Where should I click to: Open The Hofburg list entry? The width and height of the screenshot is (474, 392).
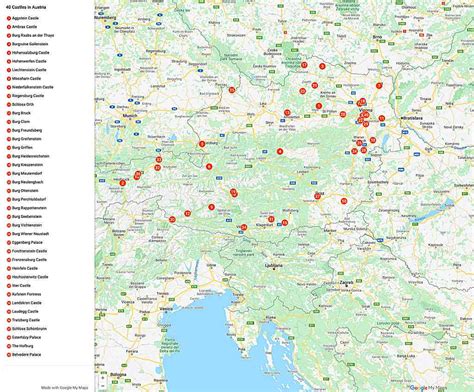pyautogui.click(x=23, y=346)
